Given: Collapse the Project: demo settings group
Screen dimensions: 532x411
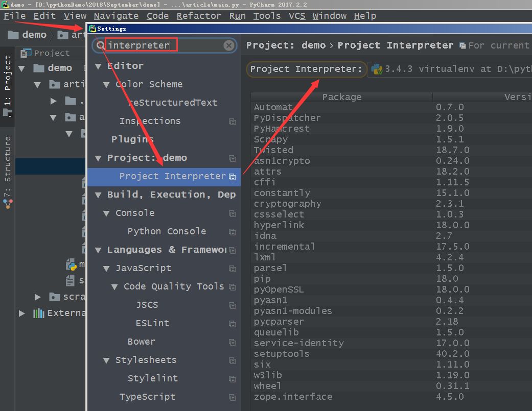Looking at the screenshot, I should tap(98, 158).
